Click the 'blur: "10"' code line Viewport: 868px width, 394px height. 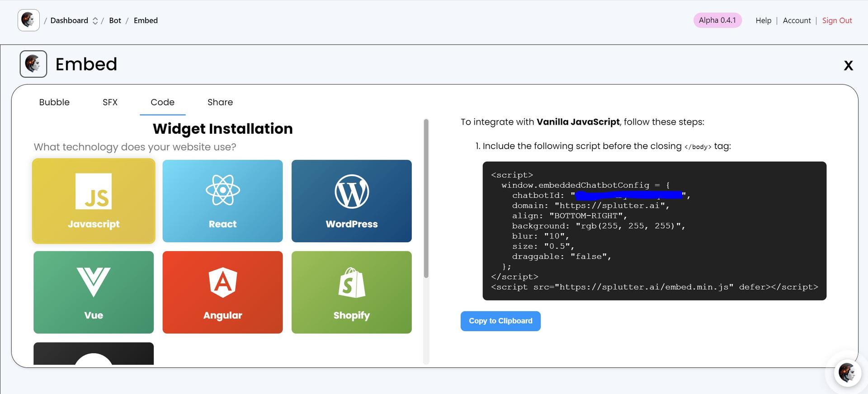pyautogui.click(x=540, y=236)
